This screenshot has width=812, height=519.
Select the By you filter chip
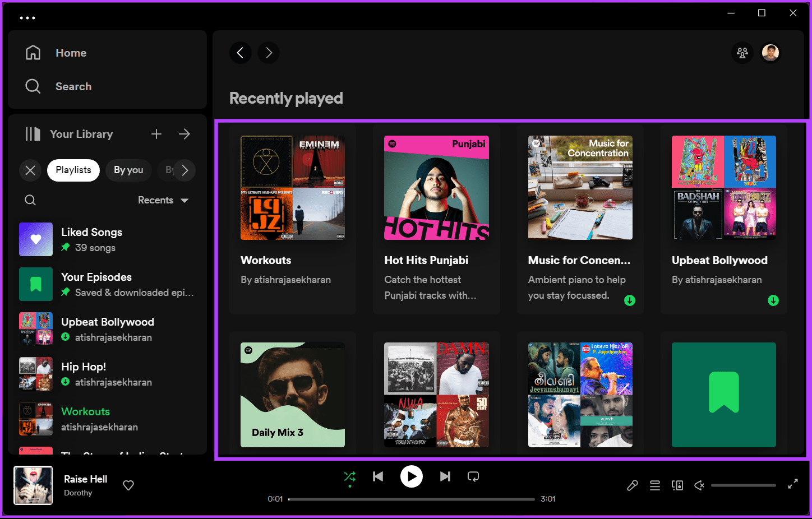click(128, 170)
